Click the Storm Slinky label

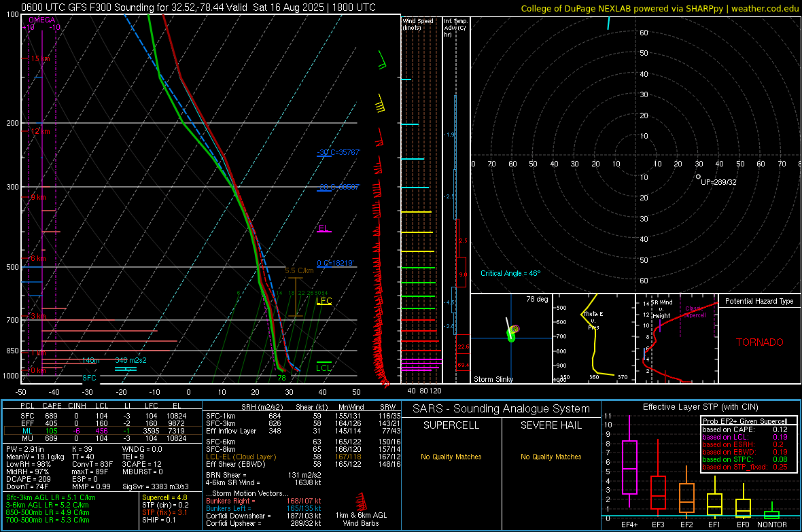pyautogui.click(x=493, y=379)
